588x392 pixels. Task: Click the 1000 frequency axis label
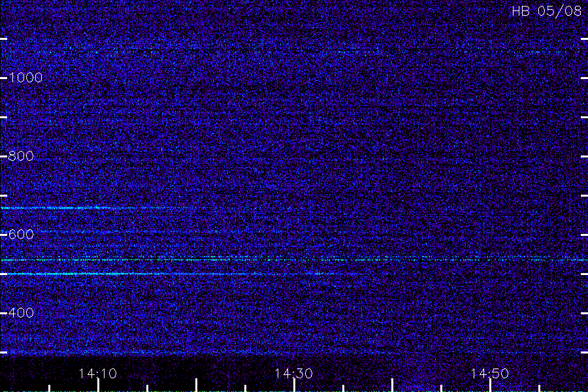coord(25,78)
